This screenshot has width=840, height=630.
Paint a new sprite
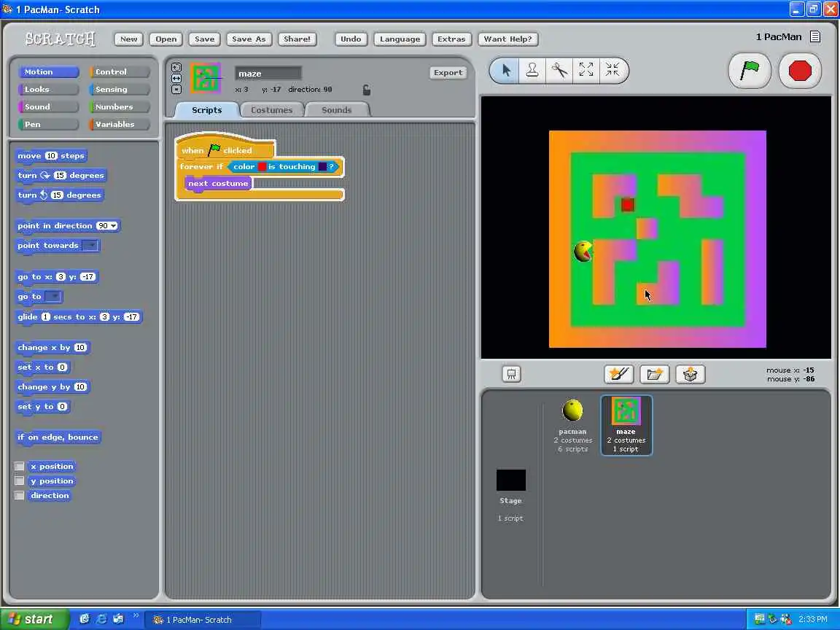point(619,374)
